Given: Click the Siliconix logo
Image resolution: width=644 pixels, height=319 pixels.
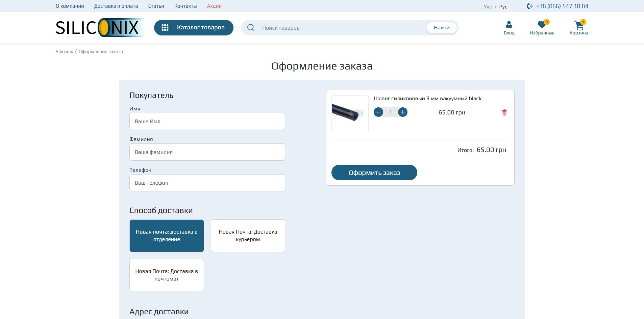Looking at the screenshot, I should tap(100, 28).
